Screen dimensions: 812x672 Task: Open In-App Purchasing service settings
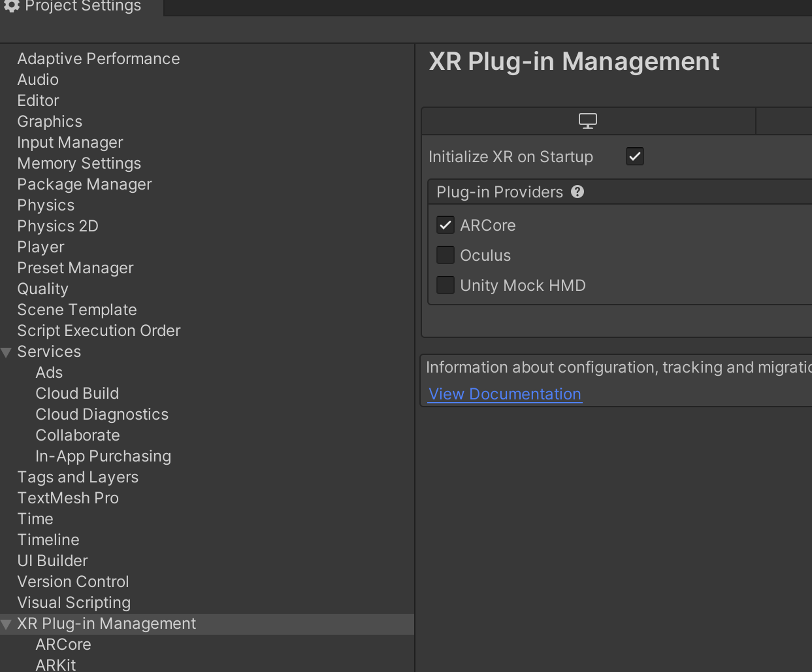pos(103,456)
